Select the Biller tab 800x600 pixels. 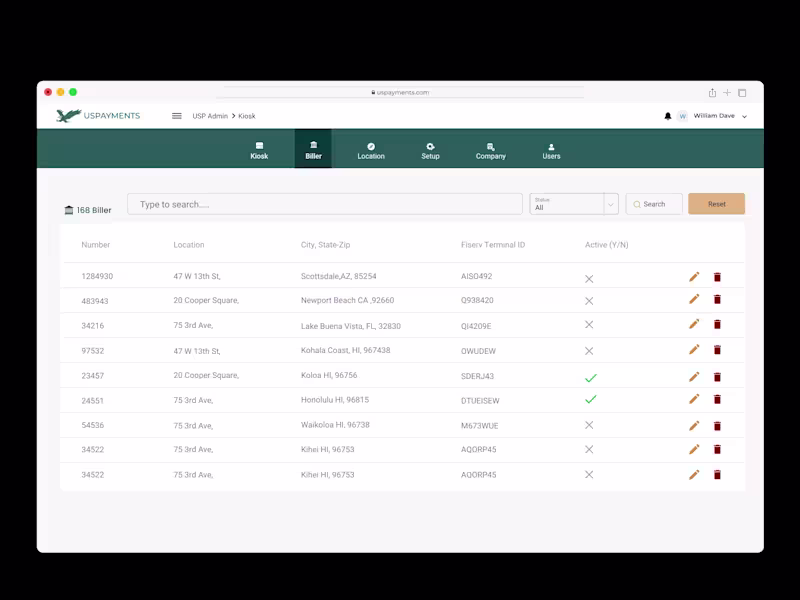[313, 149]
